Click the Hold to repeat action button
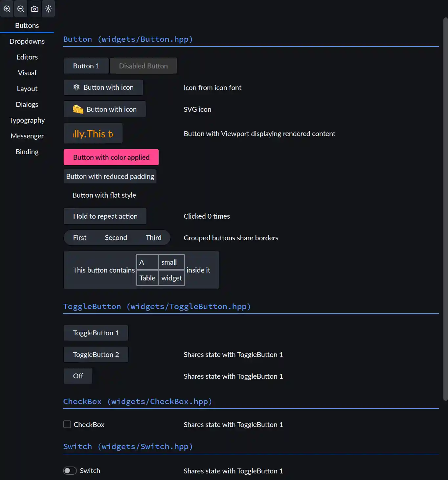This screenshot has height=480, width=448. (x=105, y=216)
